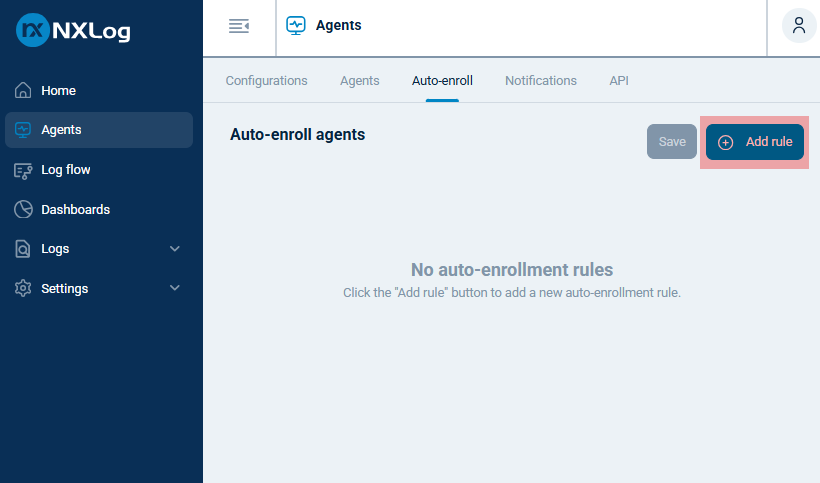Expand the Settings submenu chevron
Screen dimensions: 820x483
coord(175,288)
